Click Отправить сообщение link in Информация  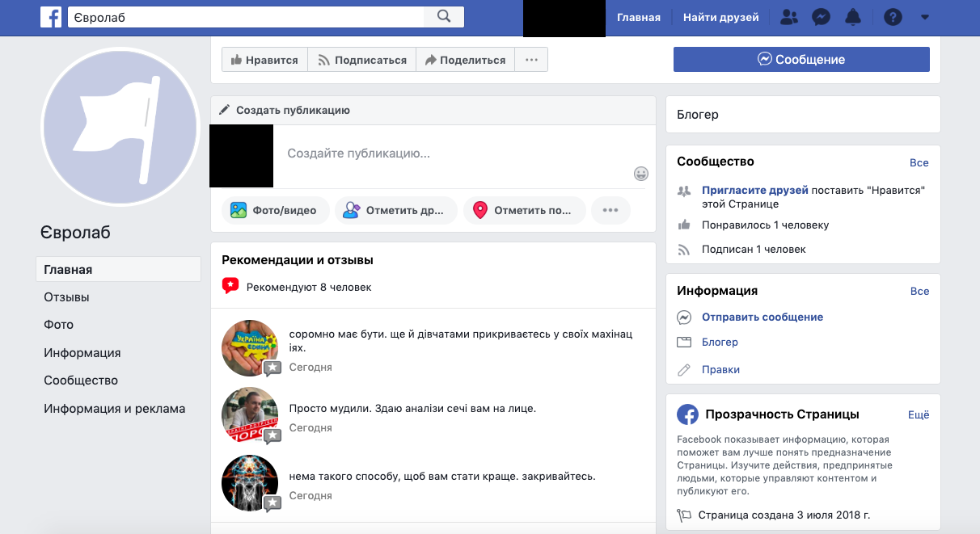pos(762,317)
